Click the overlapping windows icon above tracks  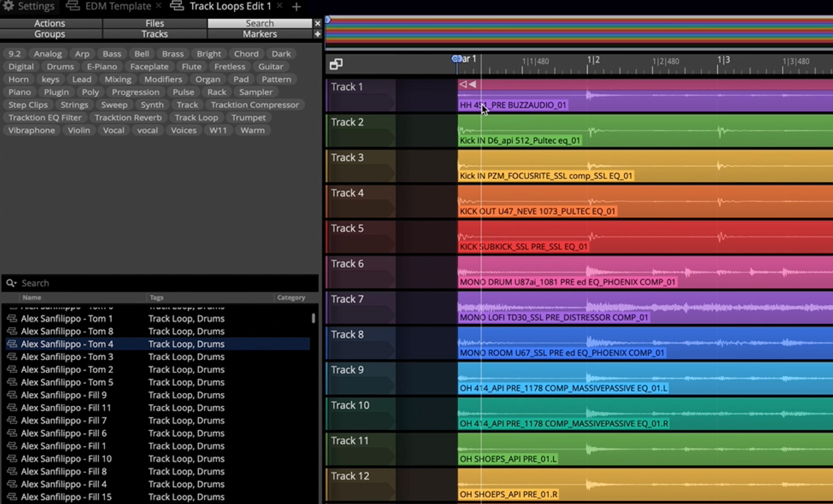click(x=336, y=64)
